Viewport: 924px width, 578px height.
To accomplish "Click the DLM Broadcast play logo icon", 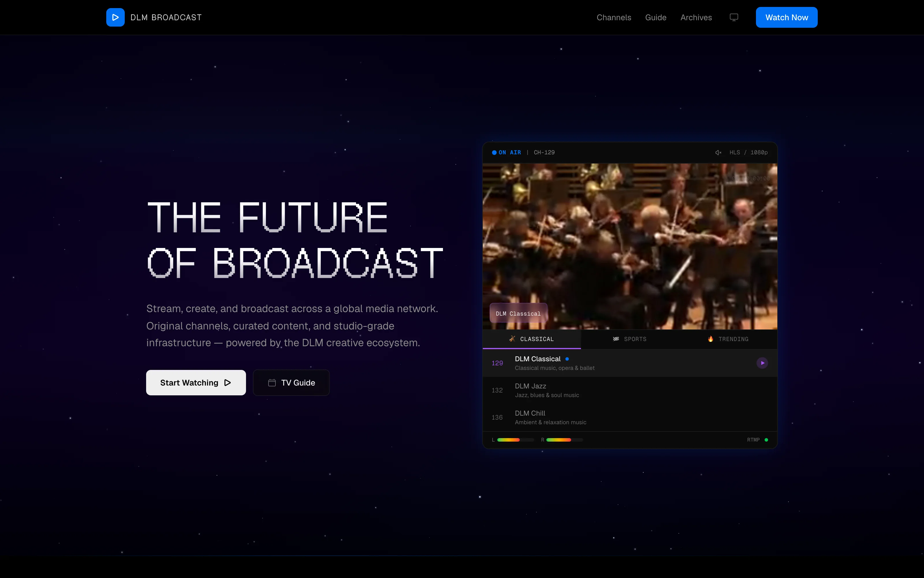I will [115, 17].
